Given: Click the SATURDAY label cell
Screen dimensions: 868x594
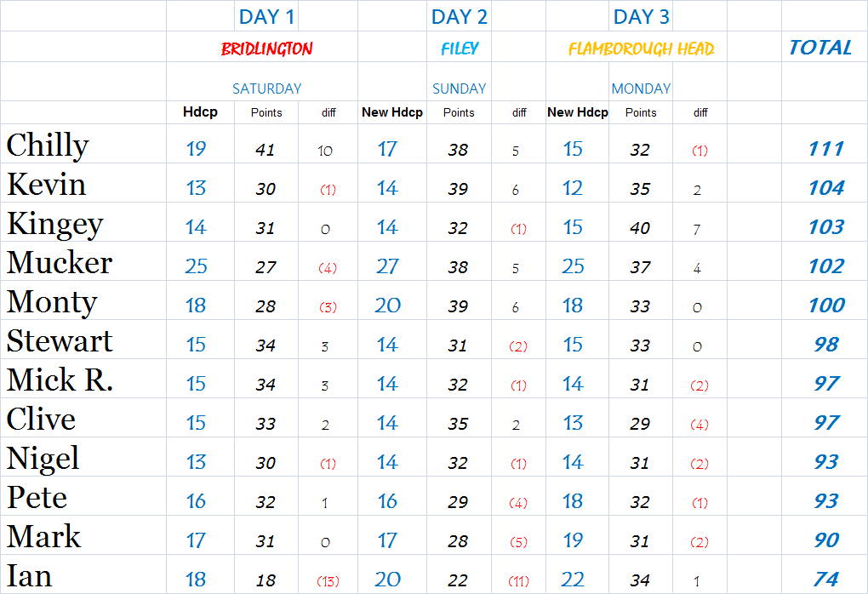Looking at the screenshot, I should (x=266, y=88).
